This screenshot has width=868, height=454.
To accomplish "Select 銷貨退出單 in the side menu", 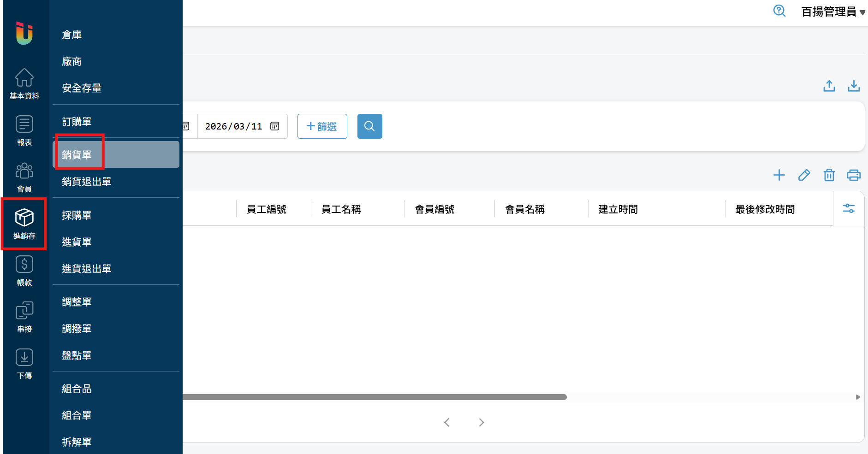I will click(87, 182).
